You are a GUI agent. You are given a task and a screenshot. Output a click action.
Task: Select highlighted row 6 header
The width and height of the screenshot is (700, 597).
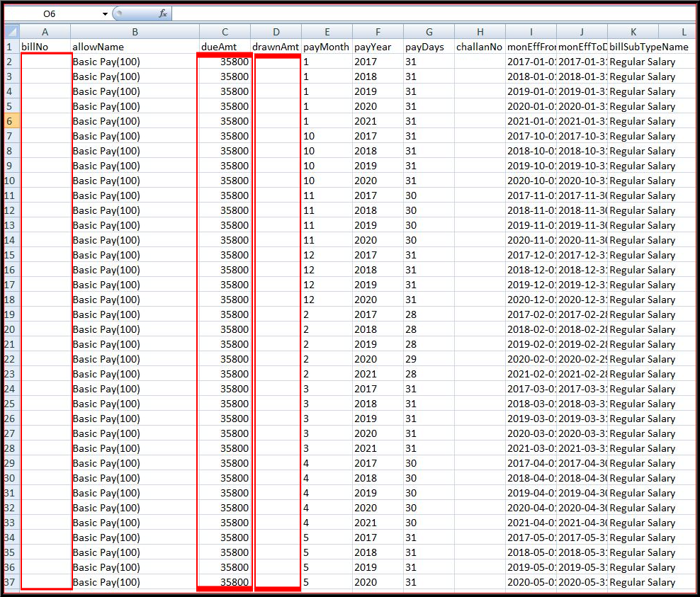coord(11,121)
